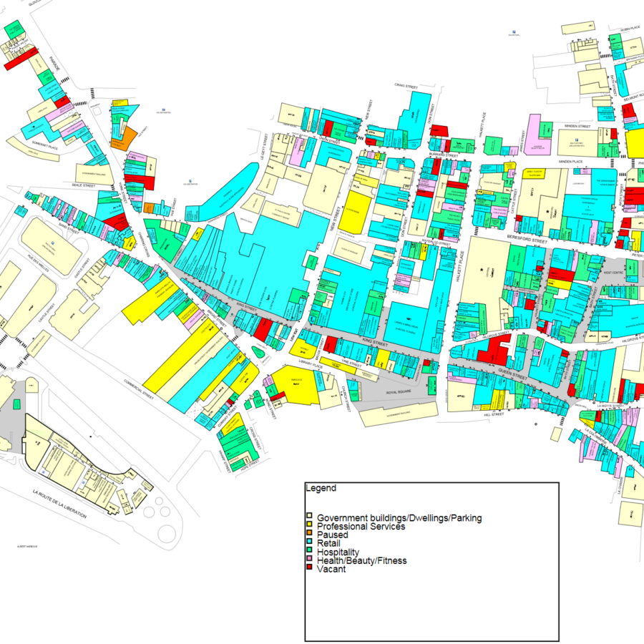
Task: Click the 'WEST CENTRE' map label
Action: 613,273
